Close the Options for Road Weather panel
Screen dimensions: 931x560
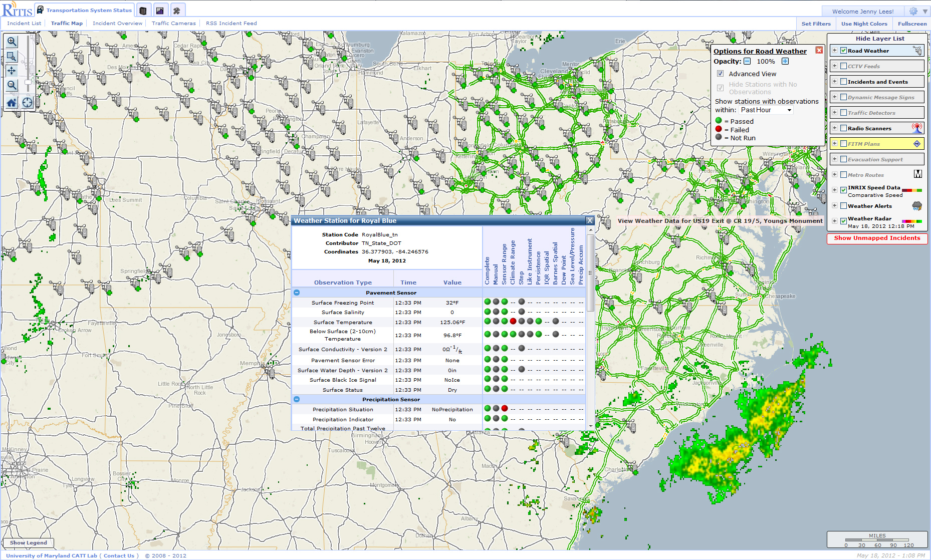tap(819, 50)
